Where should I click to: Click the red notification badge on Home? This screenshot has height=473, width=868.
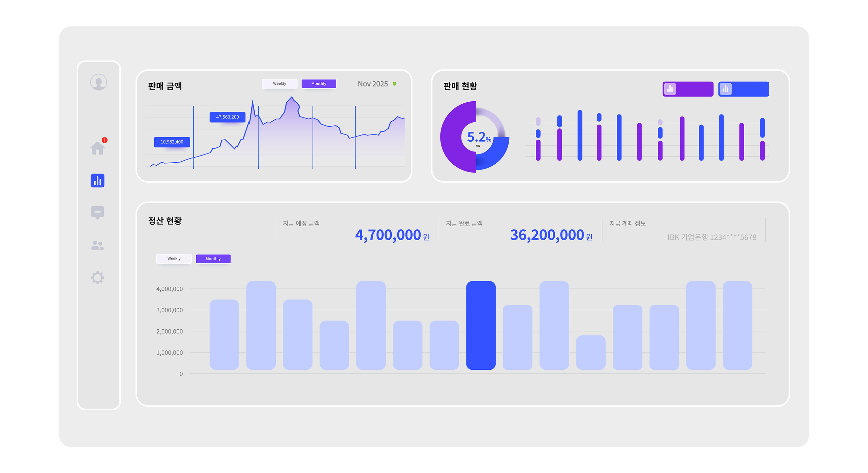[x=104, y=140]
